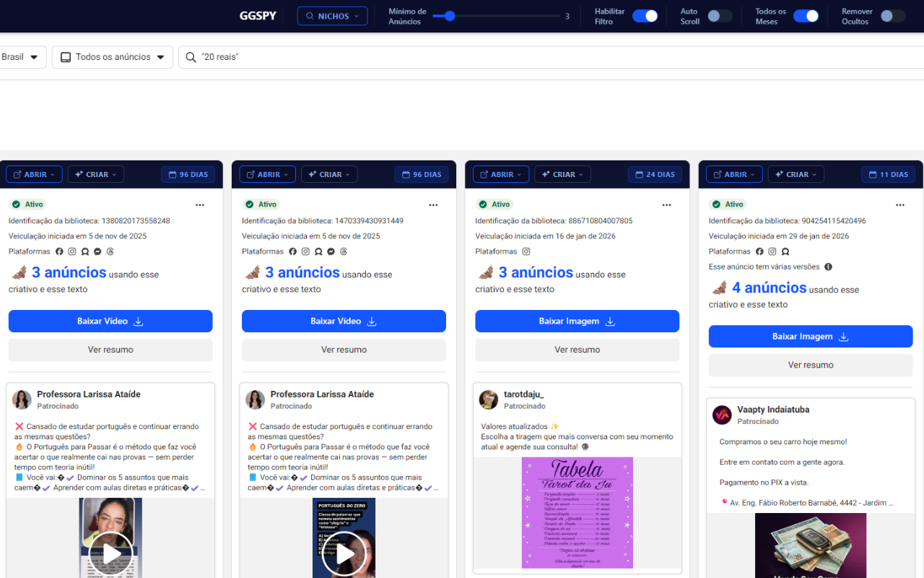
Task: Open CRIAR dropdown on the 11 DIAS card
Action: coord(796,174)
